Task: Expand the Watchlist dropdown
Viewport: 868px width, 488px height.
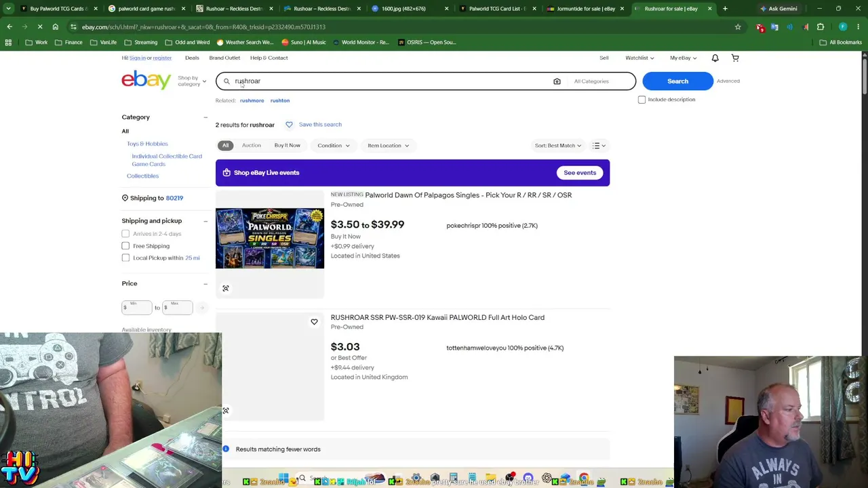Action: [639, 58]
